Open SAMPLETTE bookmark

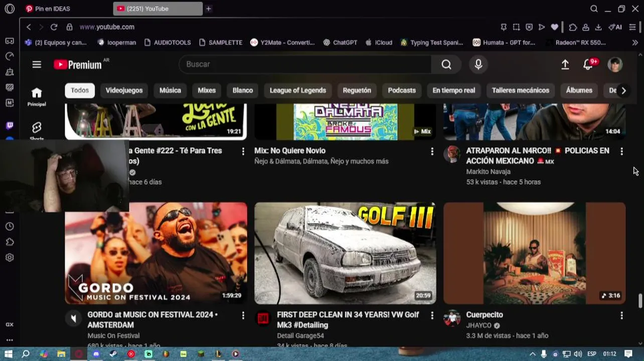pyautogui.click(x=221, y=43)
